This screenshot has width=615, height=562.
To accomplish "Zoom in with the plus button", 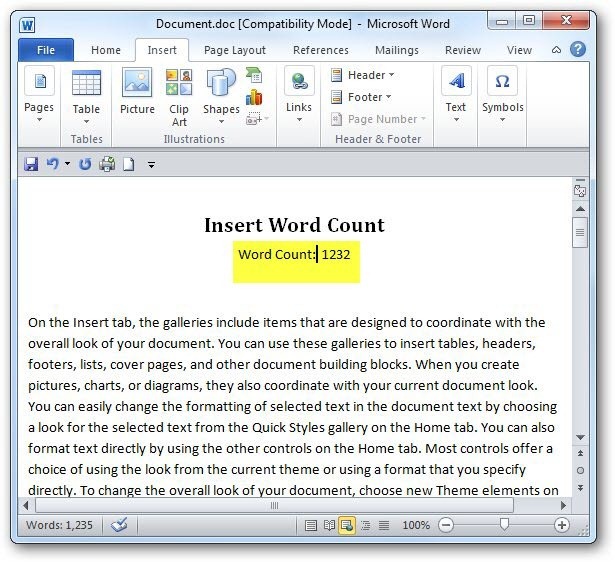I will (x=562, y=525).
